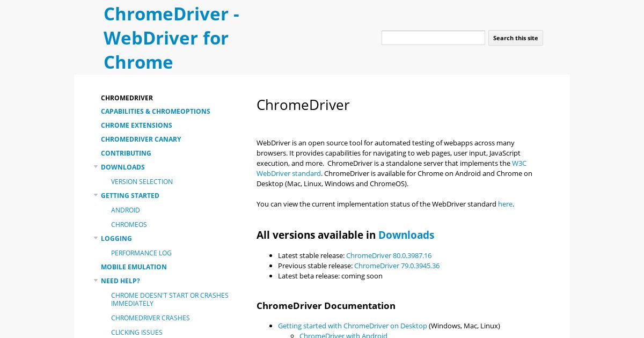Image resolution: width=644 pixels, height=338 pixels.
Task: Open ChromeDriver Crashes help page
Action: click(150, 318)
